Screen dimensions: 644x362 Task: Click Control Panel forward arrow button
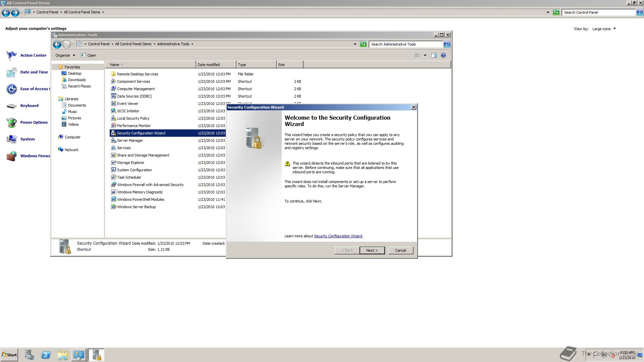click(x=15, y=13)
